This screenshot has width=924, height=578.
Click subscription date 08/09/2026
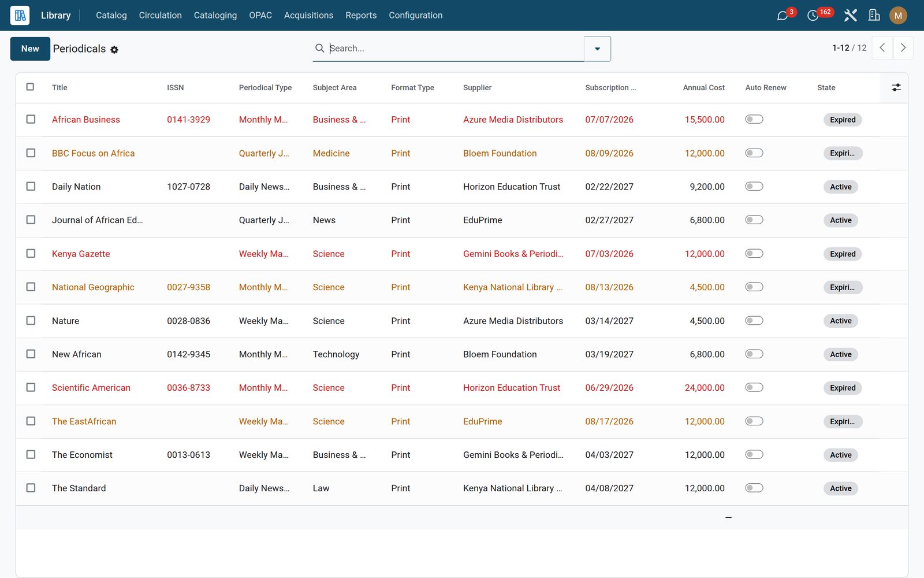pos(609,153)
